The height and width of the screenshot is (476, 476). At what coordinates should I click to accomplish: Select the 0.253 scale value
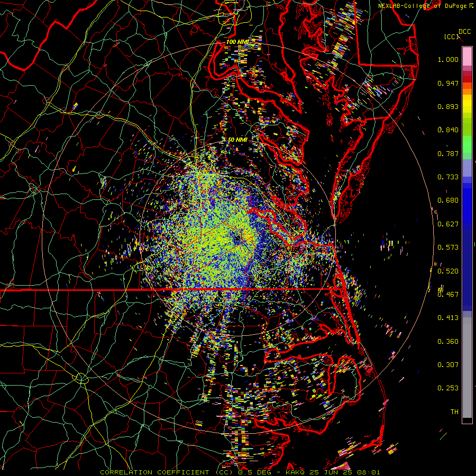point(448,388)
